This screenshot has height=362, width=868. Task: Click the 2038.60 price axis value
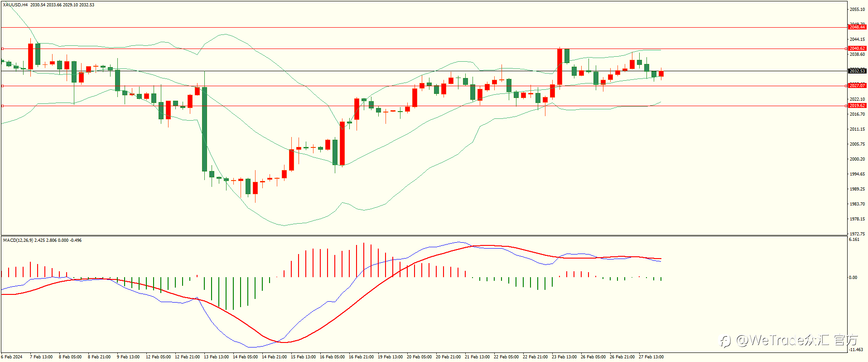coord(857,54)
